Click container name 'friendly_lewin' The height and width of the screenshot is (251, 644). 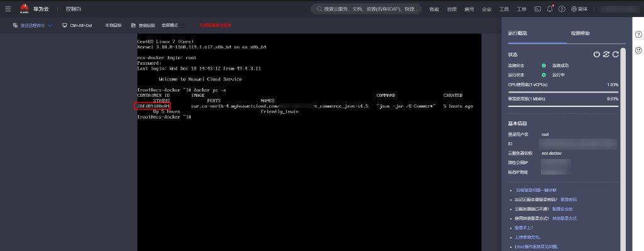point(280,112)
